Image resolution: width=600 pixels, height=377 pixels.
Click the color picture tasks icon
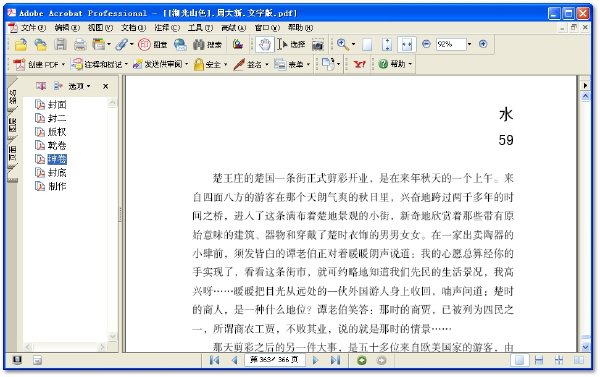coord(238,45)
